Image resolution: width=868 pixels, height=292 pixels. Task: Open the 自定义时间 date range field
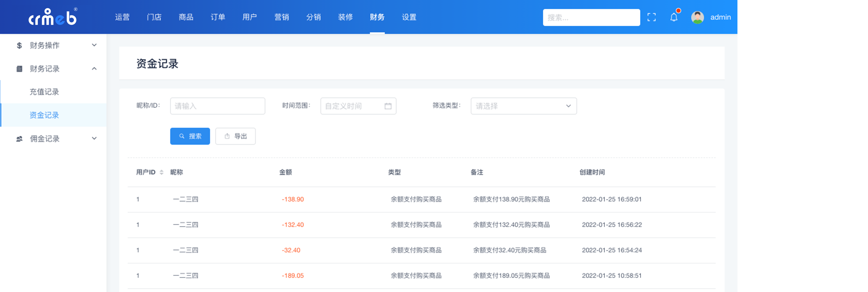pyautogui.click(x=358, y=106)
